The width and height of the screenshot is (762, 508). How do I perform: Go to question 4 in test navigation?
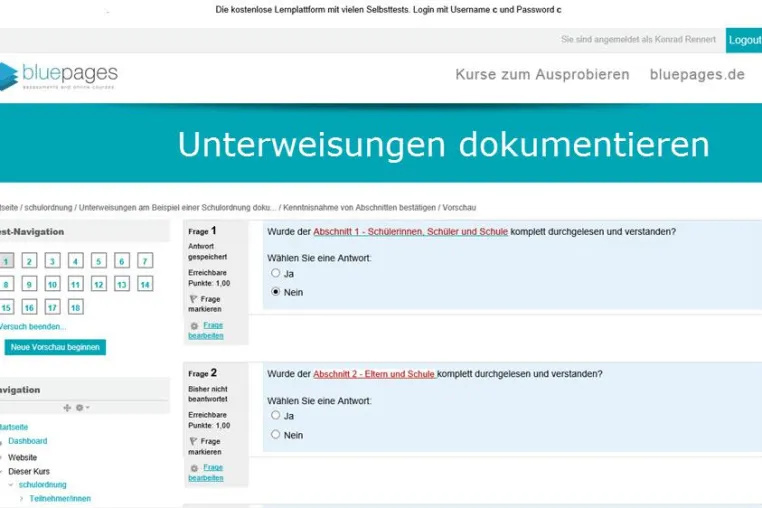[75, 261]
